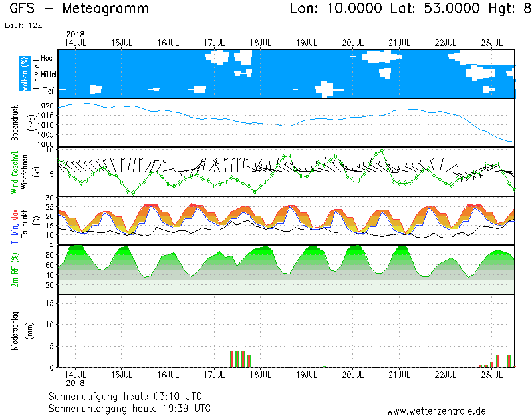Select the 17JUL date label on top axis
Viewport: 532px width, 416px height.
tap(214, 42)
